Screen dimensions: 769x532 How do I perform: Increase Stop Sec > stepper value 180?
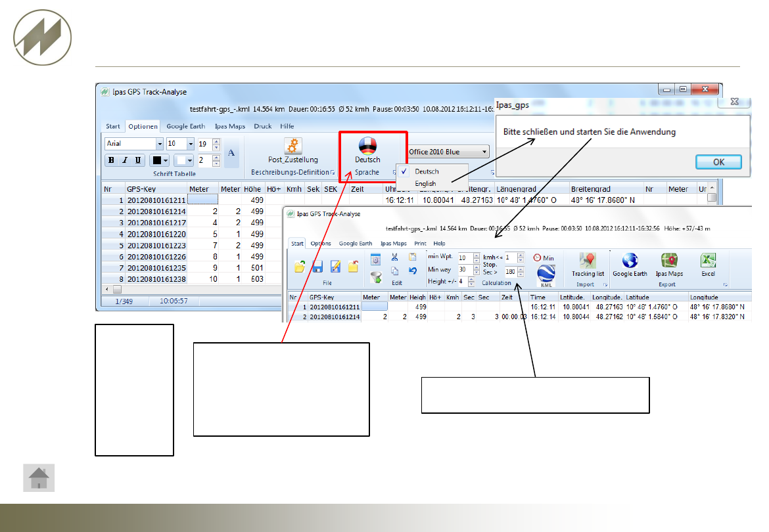click(521, 269)
